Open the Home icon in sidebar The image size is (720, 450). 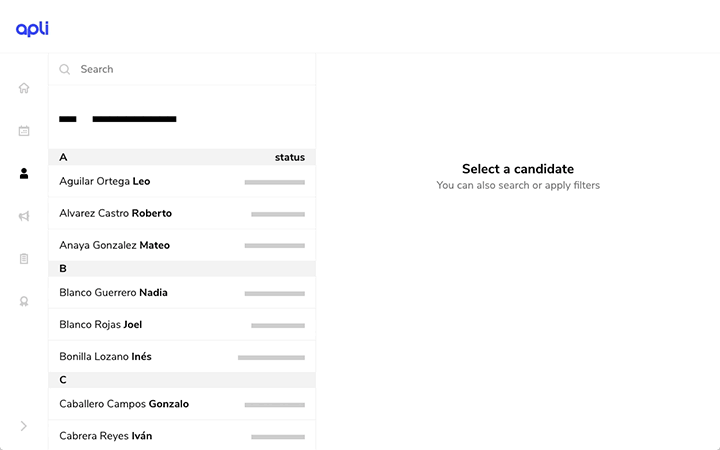pos(24,88)
